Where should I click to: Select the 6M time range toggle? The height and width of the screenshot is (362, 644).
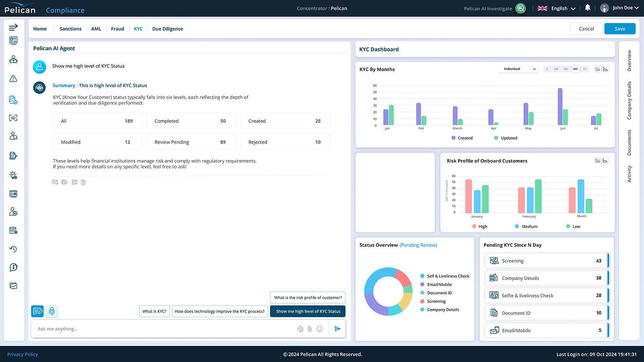click(x=575, y=69)
